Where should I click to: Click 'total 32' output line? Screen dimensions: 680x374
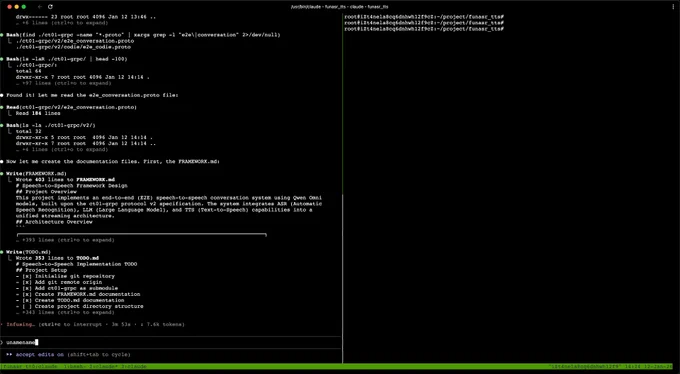29,131
